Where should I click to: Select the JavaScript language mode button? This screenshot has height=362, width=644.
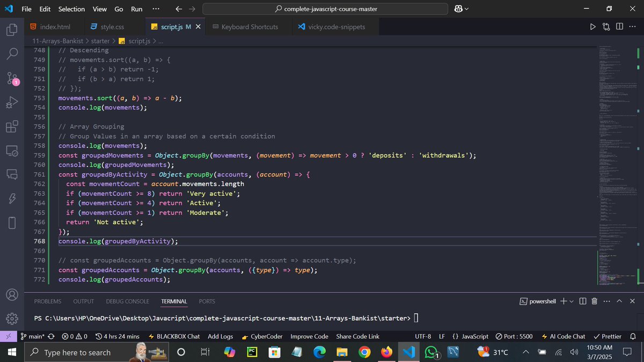(470, 336)
